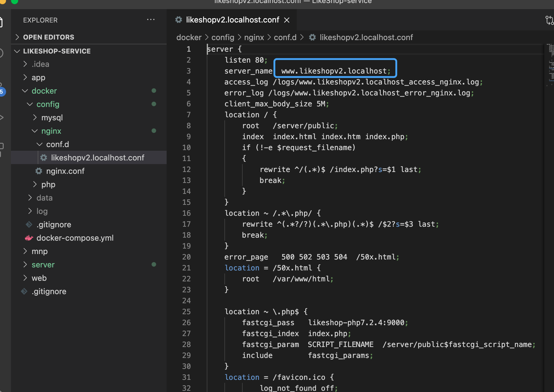This screenshot has width=554, height=392.
Task: Click the docker breadcrumb segment
Action: [189, 37]
